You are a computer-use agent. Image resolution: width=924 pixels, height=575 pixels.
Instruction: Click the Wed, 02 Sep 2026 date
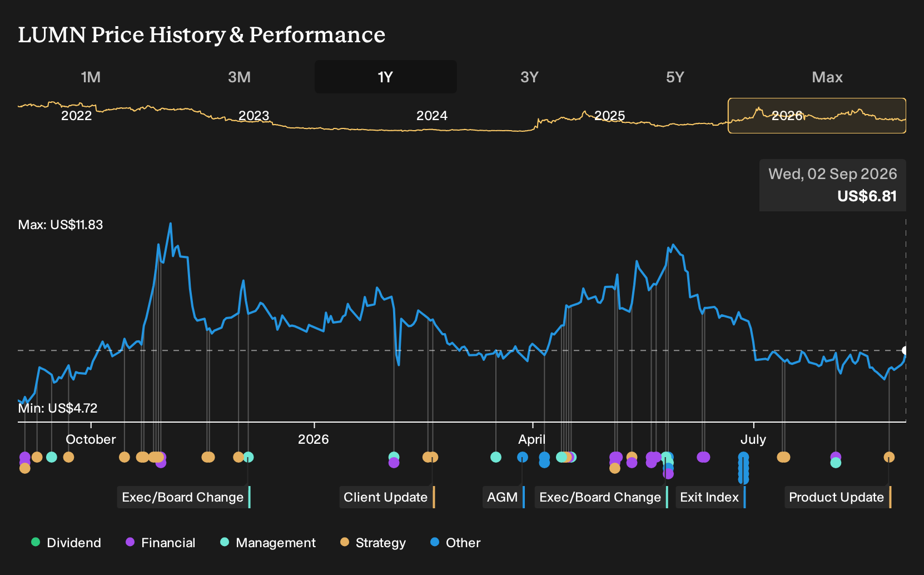[833, 174]
